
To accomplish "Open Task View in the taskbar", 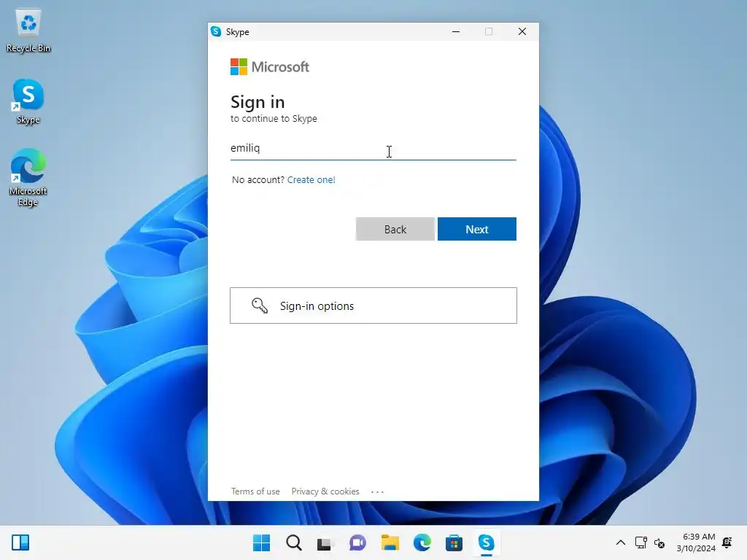I will (325, 542).
